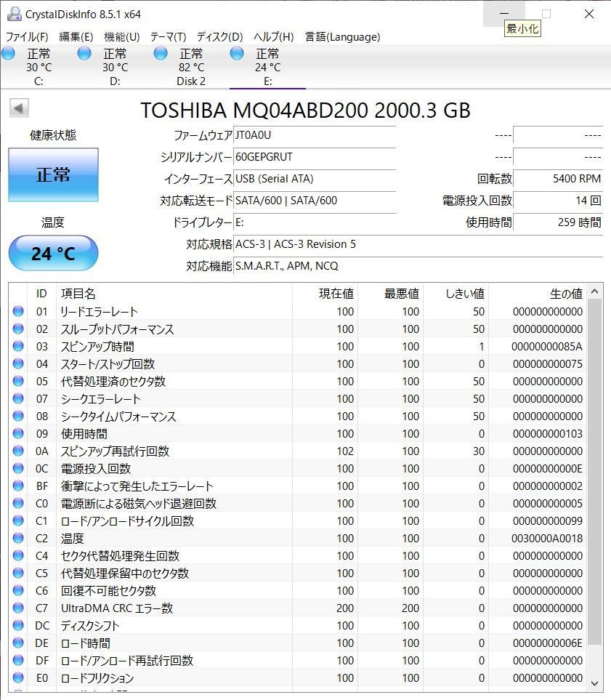The height and width of the screenshot is (700, 611).
Task: Click the SMART list scrollbar up arrow
Action: (x=594, y=292)
